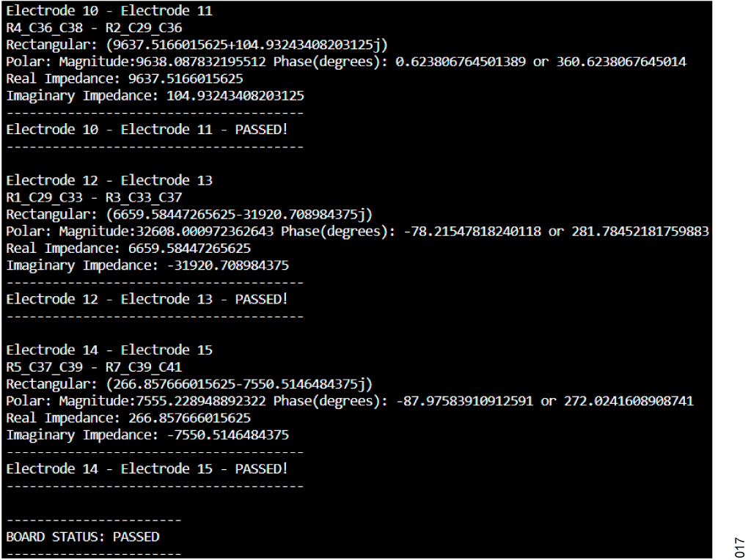
Task: Click 'Imaginary Impedance: 104.93243408203125' text
Action: click(155, 96)
